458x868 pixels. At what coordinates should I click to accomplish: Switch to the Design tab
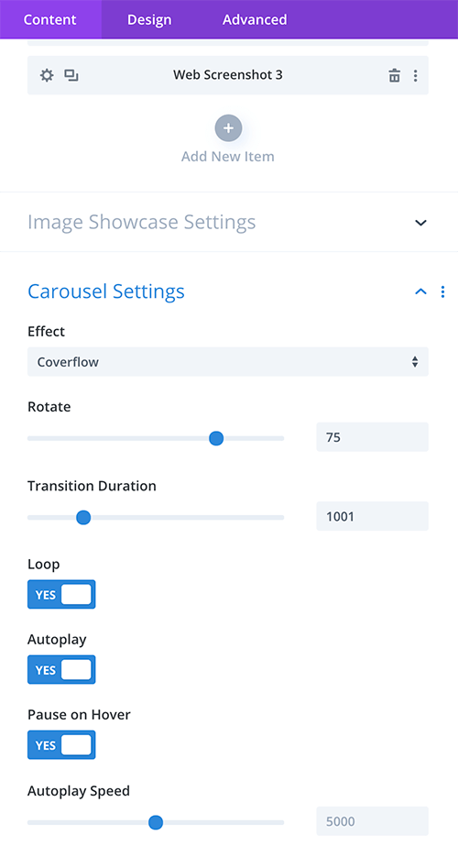point(149,19)
